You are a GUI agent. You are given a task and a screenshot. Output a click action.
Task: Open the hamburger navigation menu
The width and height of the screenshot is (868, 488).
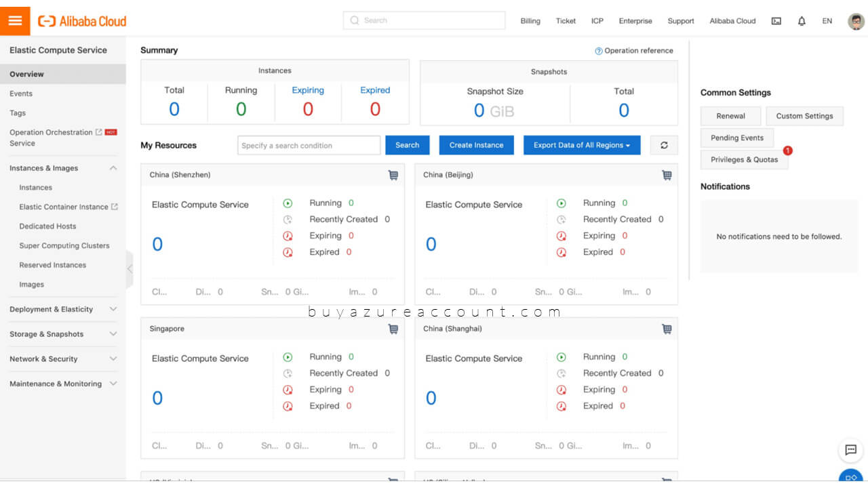pyautogui.click(x=15, y=20)
